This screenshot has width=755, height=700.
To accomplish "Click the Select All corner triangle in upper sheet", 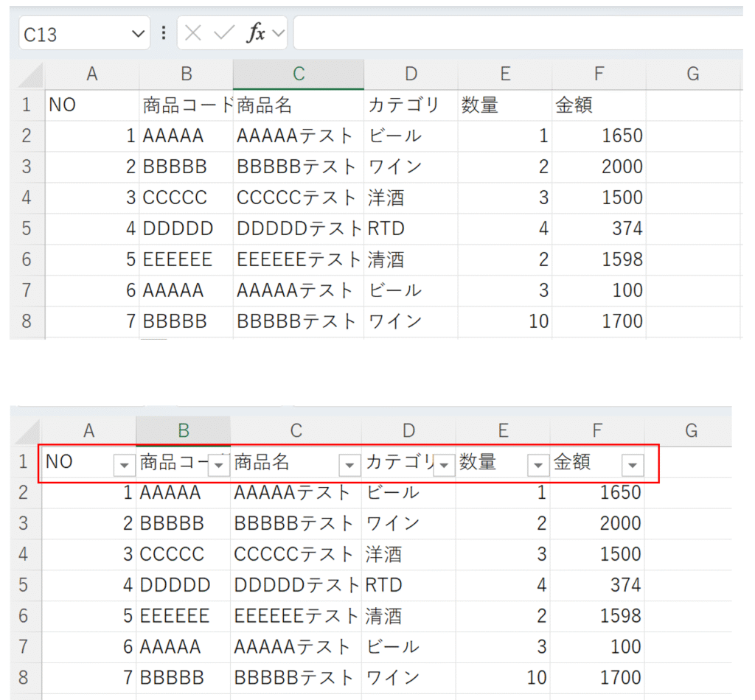I will tap(30, 75).
